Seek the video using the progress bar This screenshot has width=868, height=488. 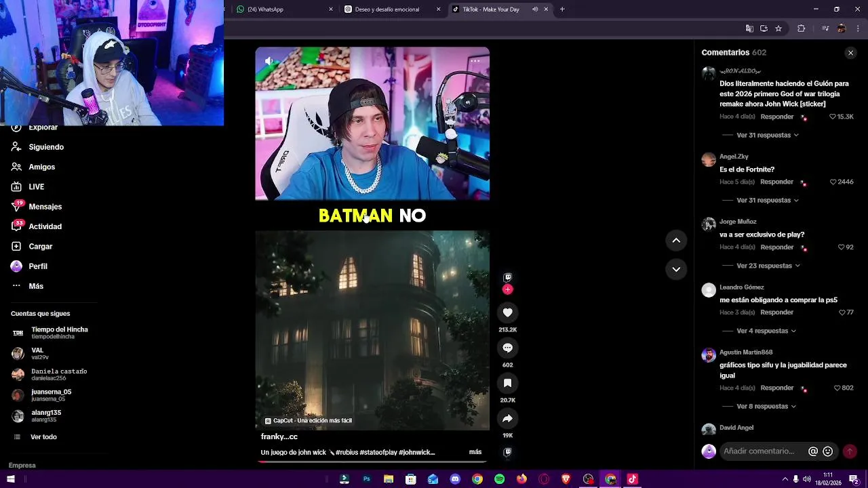pyautogui.click(x=372, y=462)
